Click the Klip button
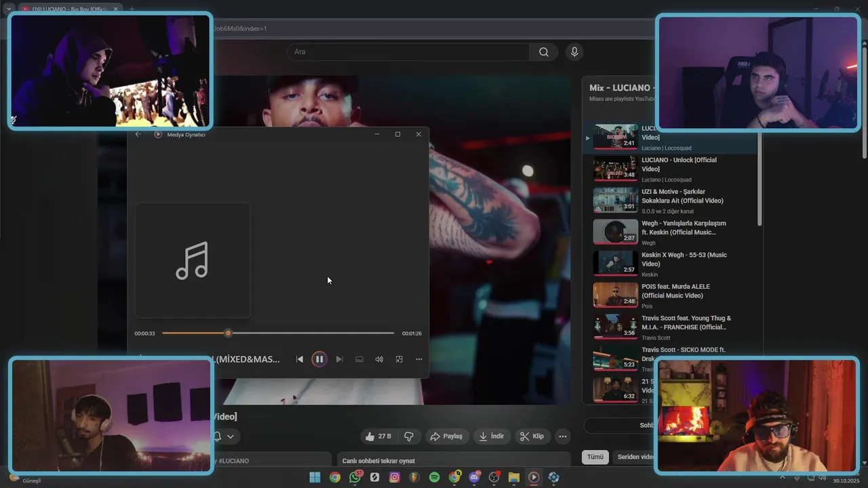Image resolution: width=868 pixels, height=488 pixels. point(532,436)
